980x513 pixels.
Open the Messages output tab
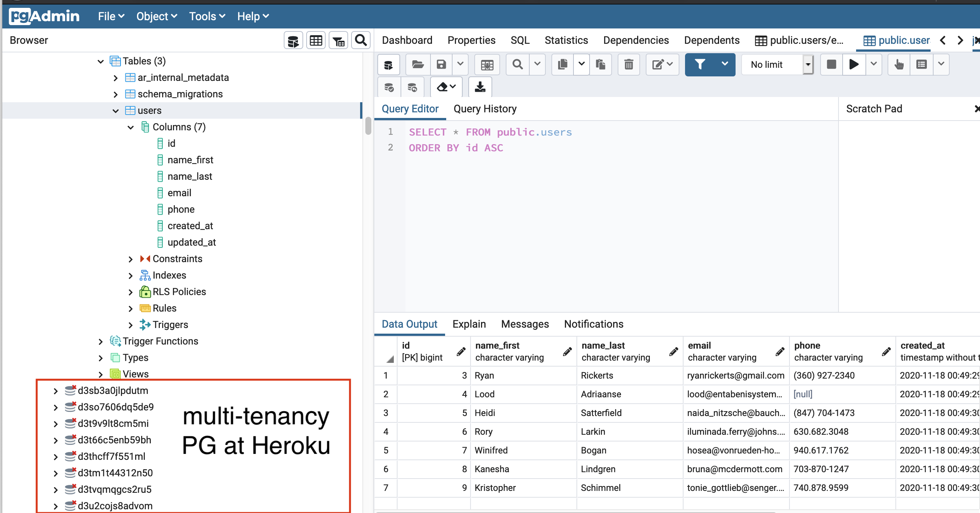[524, 324]
